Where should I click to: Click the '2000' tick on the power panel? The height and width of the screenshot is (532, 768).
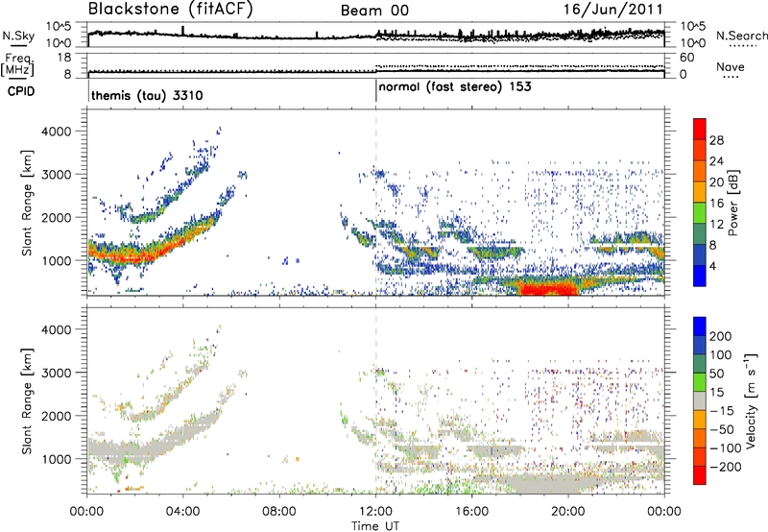(57, 217)
